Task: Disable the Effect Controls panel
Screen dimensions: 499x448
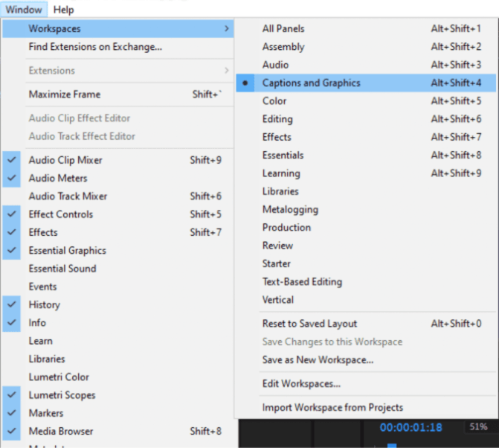Action: [x=61, y=214]
